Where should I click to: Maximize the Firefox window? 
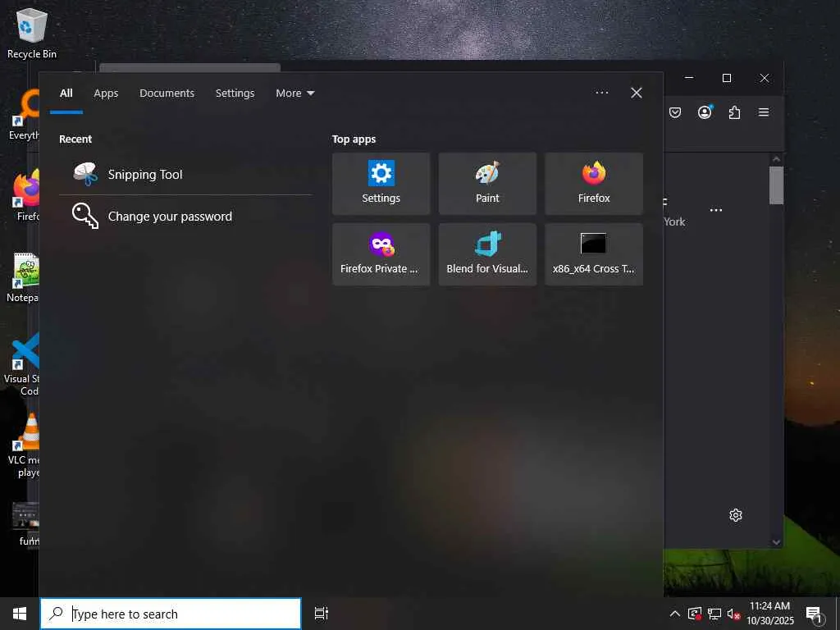(727, 78)
